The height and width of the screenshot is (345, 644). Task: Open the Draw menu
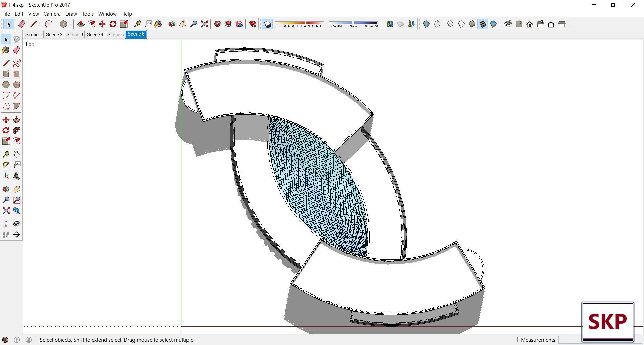[71, 14]
